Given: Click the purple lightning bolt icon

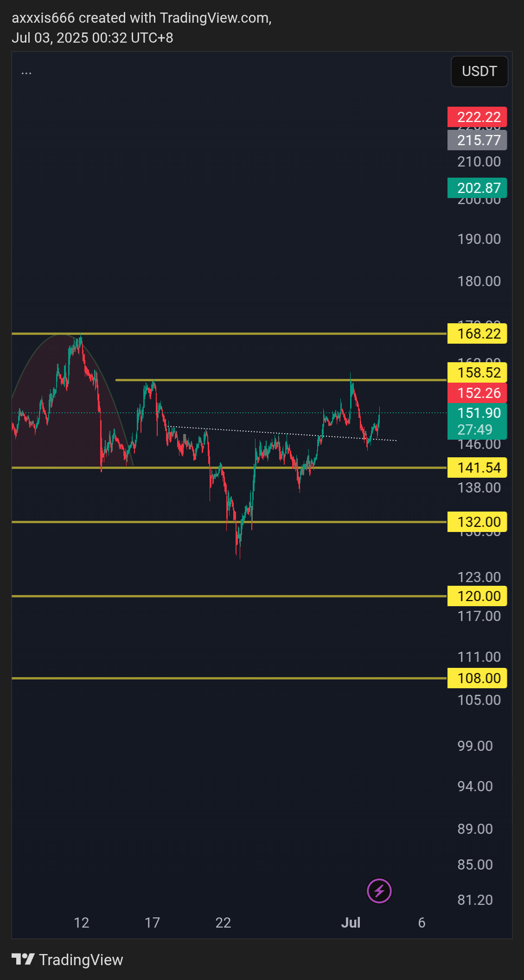Looking at the screenshot, I should 379,891.
